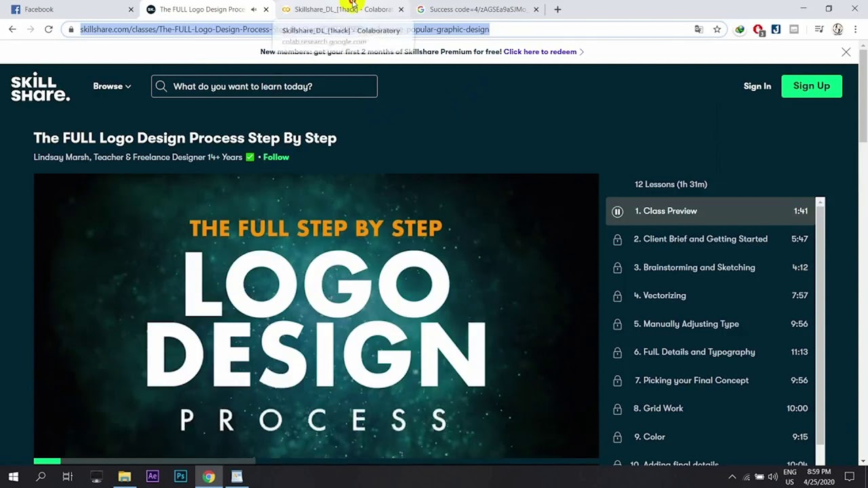868x488 pixels.
Task: Click lock icon for Full Details and Typography
Action: (617, 352)
